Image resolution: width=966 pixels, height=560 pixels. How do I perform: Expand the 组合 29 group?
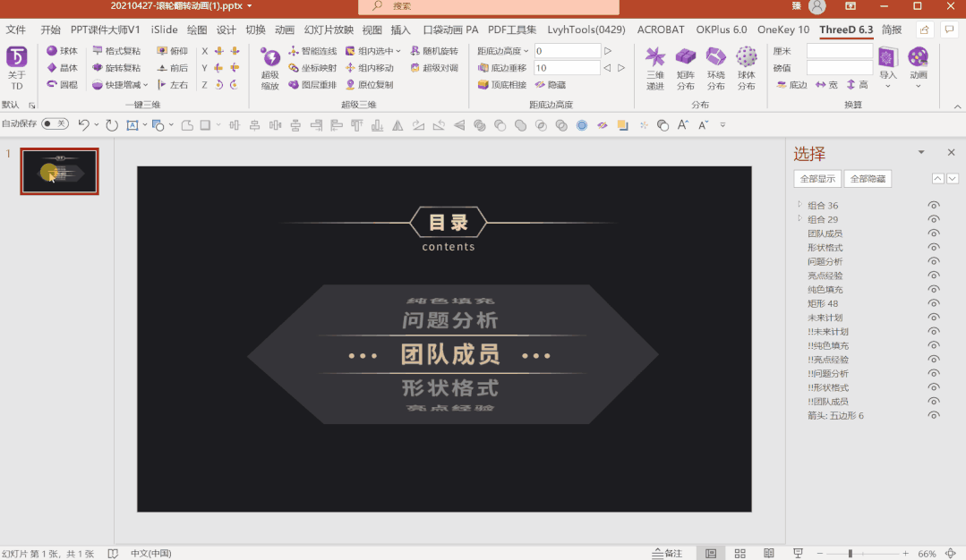point(799,218)
